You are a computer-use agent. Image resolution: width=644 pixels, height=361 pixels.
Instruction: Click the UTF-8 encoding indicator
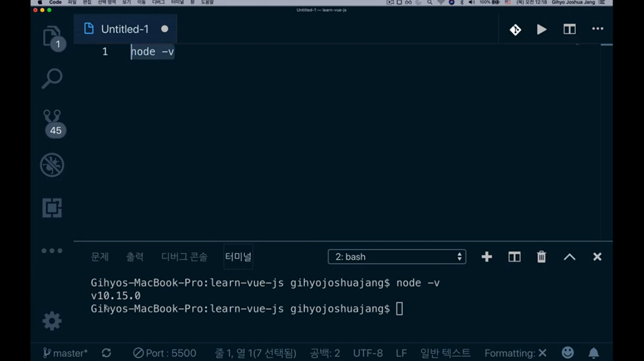[368, 353]
